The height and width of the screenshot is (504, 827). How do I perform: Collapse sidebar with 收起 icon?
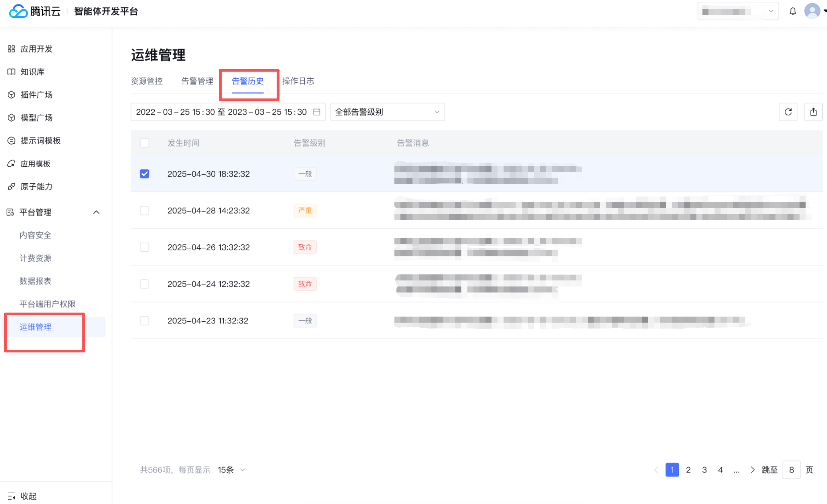coord(11,496)
